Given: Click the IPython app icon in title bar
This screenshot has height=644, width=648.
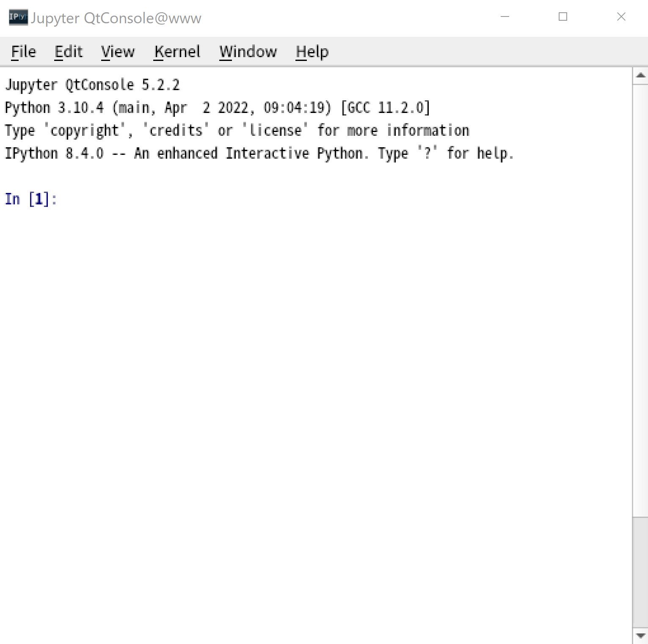Looking at the screenshot, I should pos(18,17).
